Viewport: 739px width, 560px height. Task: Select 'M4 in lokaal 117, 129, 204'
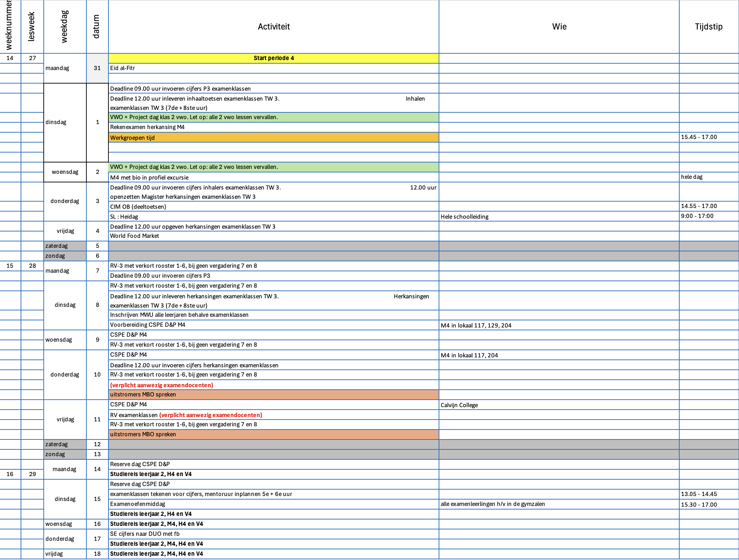coord(559,325)
